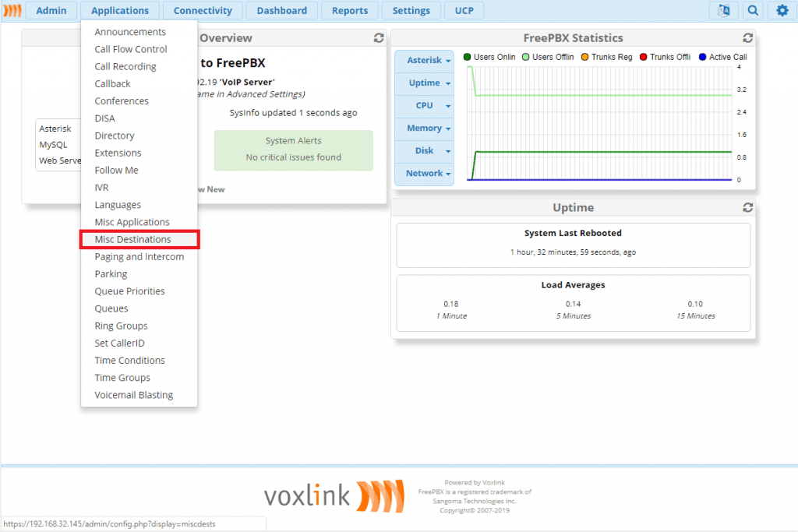Image resolution: width=798 pixels, height=532 pixels.
Task: Toggle Trunks Registered legend marker
Action: click(x=584, y=57)
